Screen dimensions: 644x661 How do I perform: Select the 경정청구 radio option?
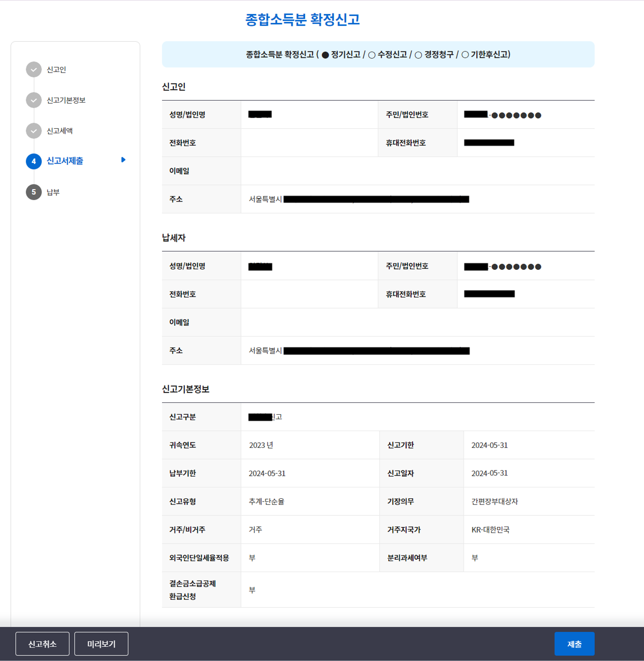click(418, 55)
